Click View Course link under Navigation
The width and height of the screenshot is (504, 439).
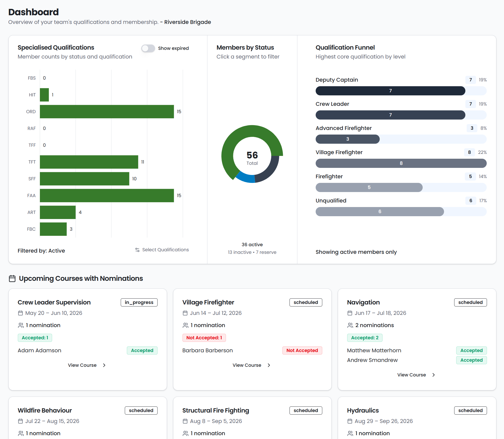click(x=412, y=375)
